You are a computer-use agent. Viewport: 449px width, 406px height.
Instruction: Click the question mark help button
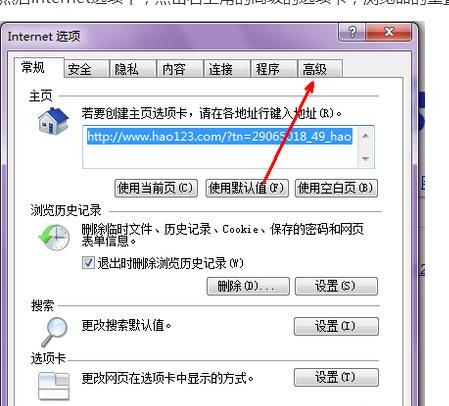(x=352, y=32)
